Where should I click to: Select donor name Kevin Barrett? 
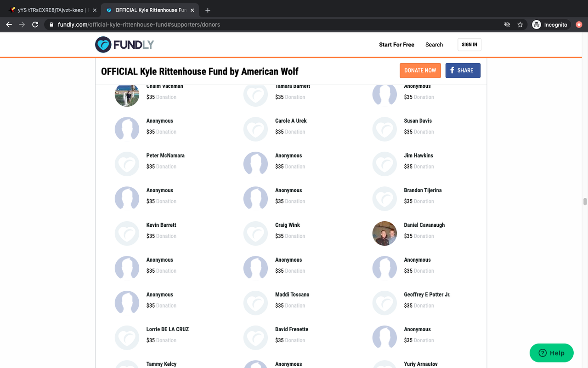(x=161, y=225)
